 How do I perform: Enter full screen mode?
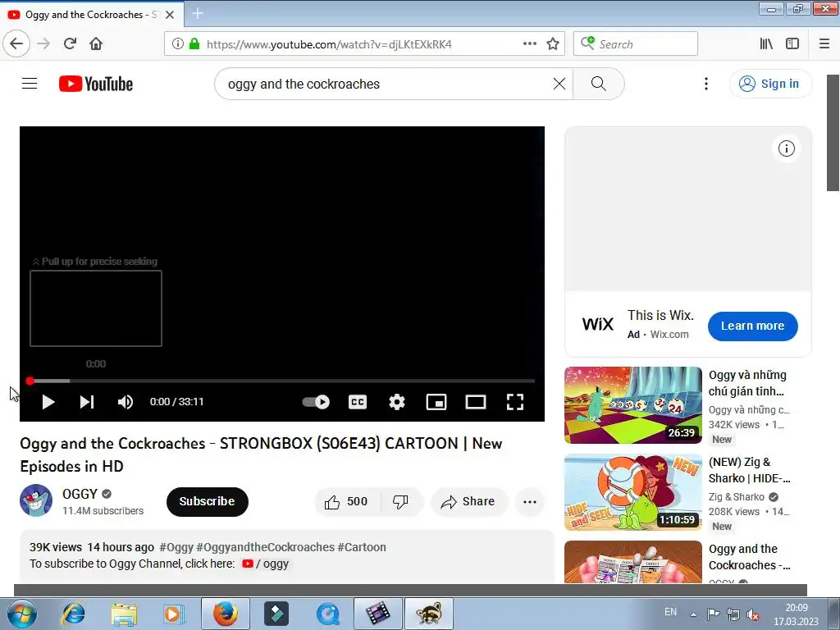[515, 402]
